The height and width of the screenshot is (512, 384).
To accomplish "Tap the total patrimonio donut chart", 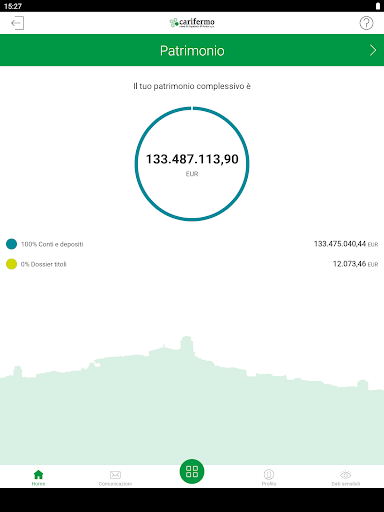I will 192,164.
